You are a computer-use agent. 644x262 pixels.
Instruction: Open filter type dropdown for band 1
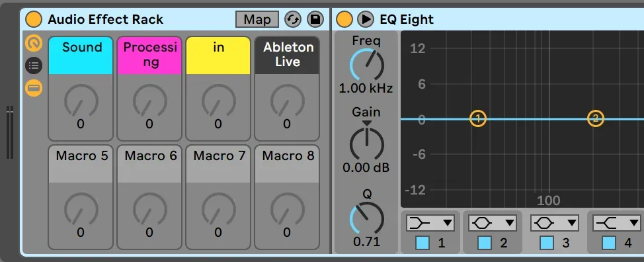point(430,223)
